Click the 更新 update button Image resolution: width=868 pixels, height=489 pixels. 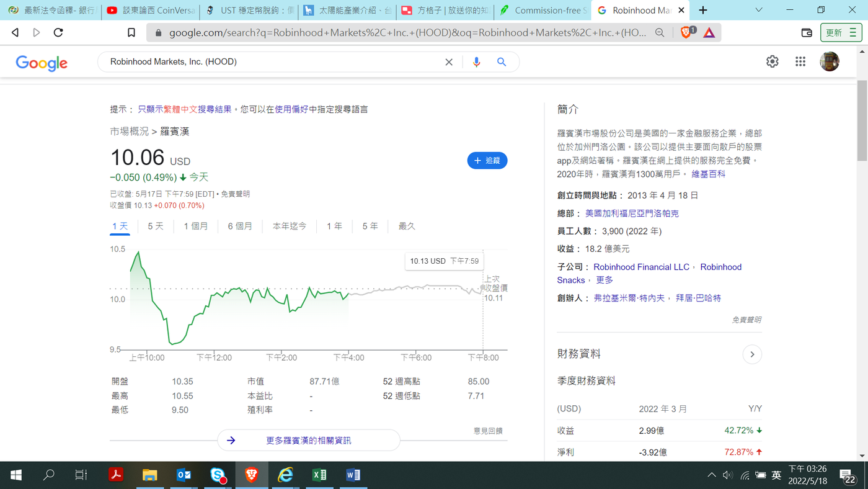point(841,33)
